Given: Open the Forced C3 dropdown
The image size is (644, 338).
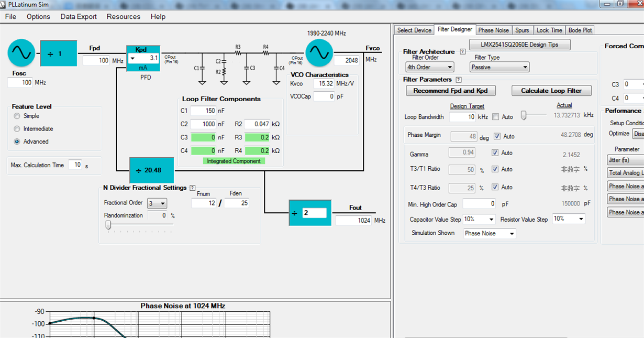Looking at the screenshot, I should (x=634, y=84).
